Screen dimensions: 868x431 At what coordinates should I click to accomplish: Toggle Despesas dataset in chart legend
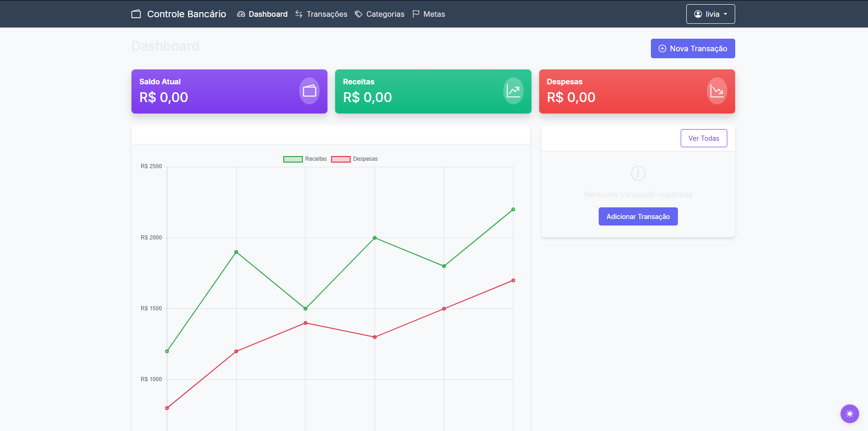(x=354, y=159)
